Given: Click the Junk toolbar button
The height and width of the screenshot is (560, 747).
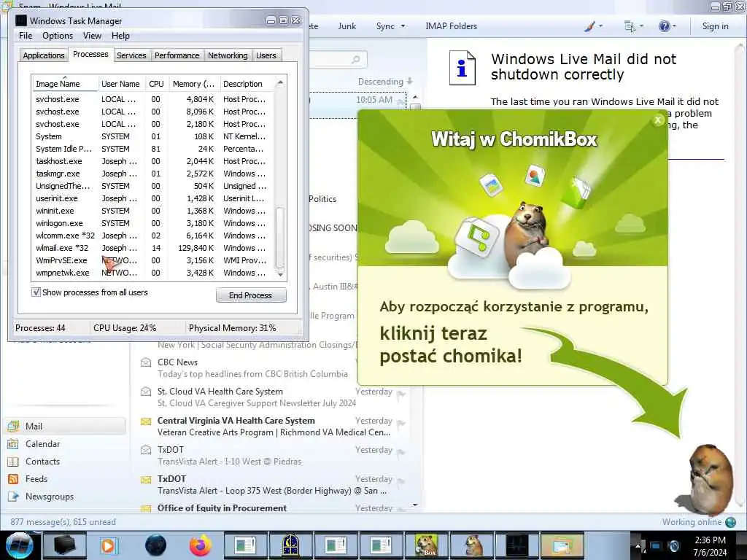Looking at the screenshot, I should [x=347, y=26].
